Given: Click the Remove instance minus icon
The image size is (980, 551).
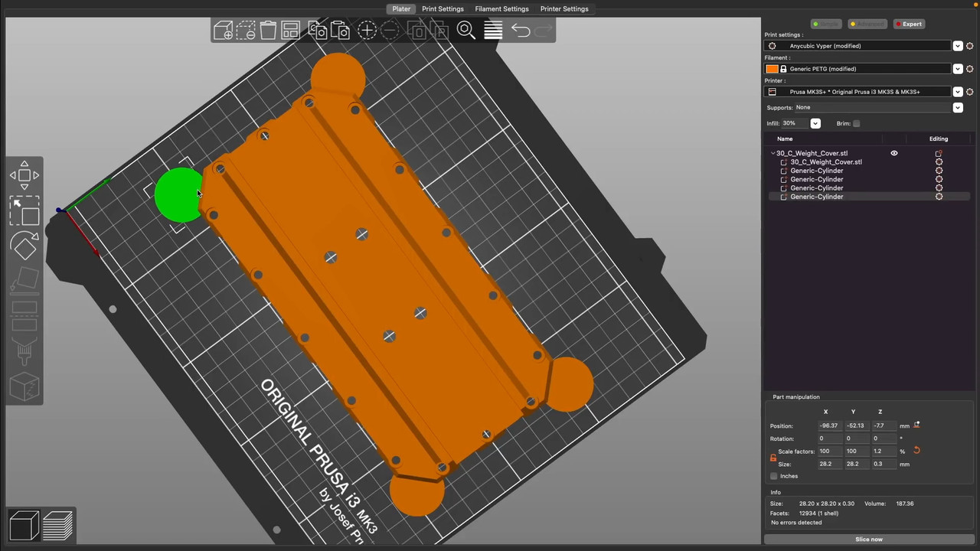Looking at the screenshot, I should [390, 31].
